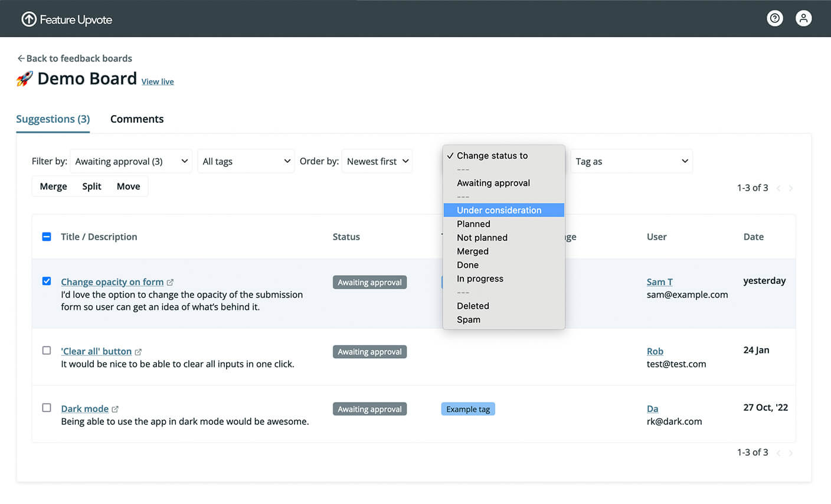Click the rocket emoji next to Demo Board
The image size is (831, 504).
click(x=25, y=78)
